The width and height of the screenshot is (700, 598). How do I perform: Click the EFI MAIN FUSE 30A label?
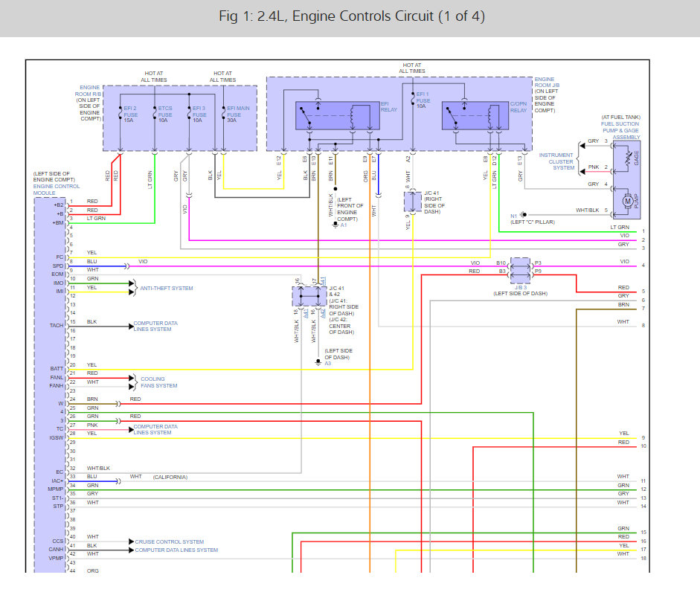[x=238, y=115]
